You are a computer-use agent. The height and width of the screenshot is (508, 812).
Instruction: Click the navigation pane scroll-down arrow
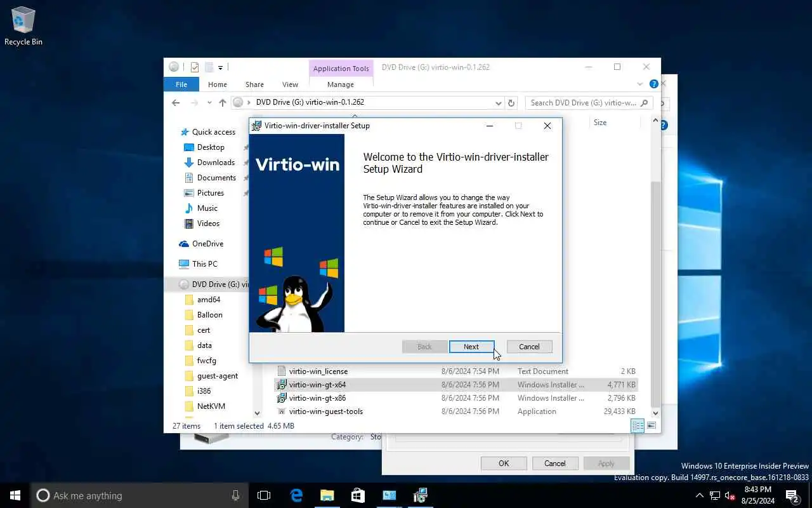click(x=257, y=413)
